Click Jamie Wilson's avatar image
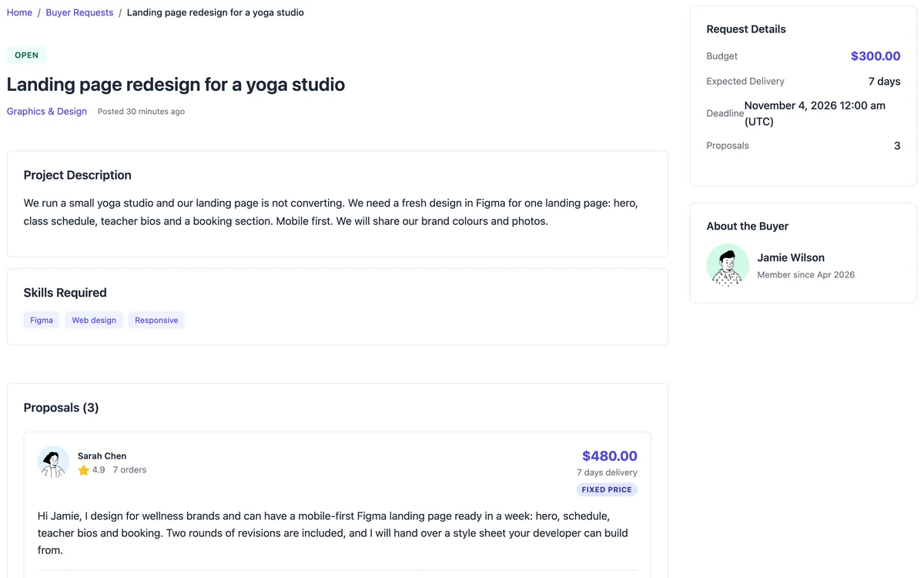Viewport: 924px width, 578px height. pos(728,265)
